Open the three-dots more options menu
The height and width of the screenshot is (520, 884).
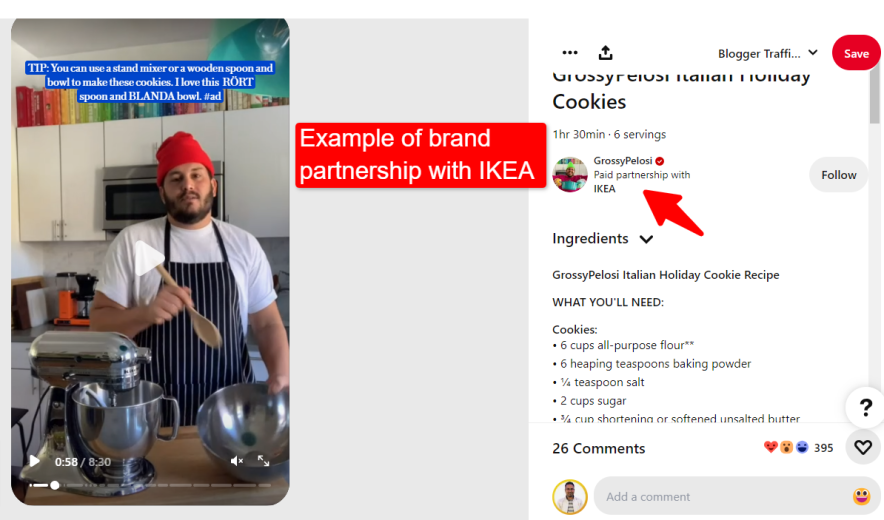pos(570,53)
